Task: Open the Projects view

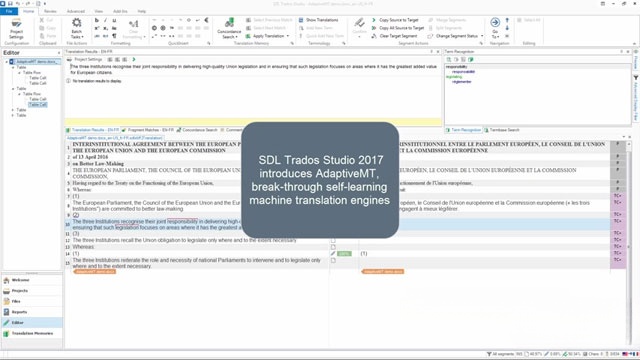Action: (32, 291)
